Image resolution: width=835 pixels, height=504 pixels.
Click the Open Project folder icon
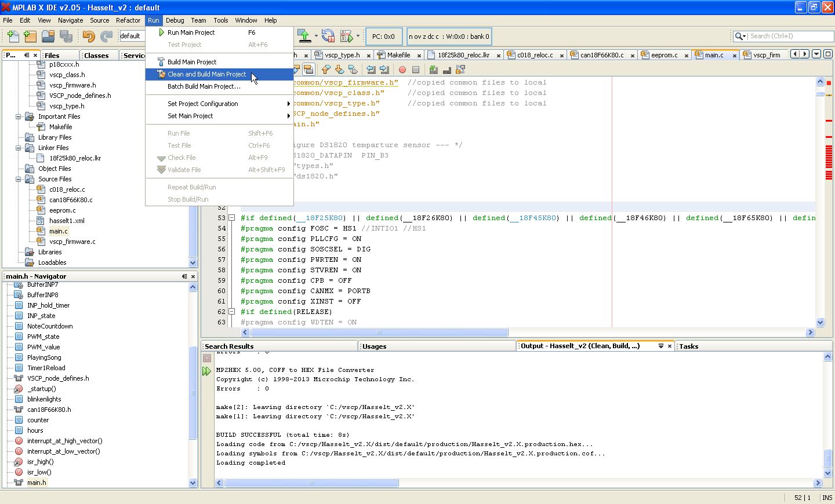point(48,36)
